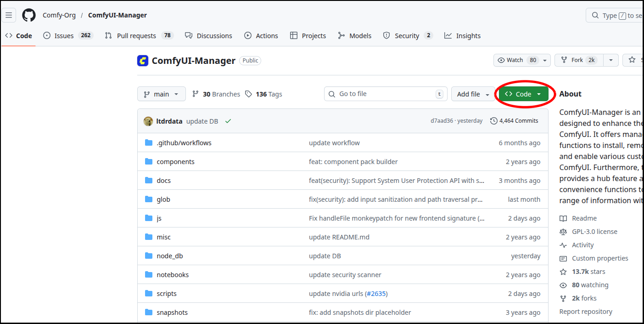Expand the Add file dropdown
Screen dimensions: 644x324
point(473,94)
